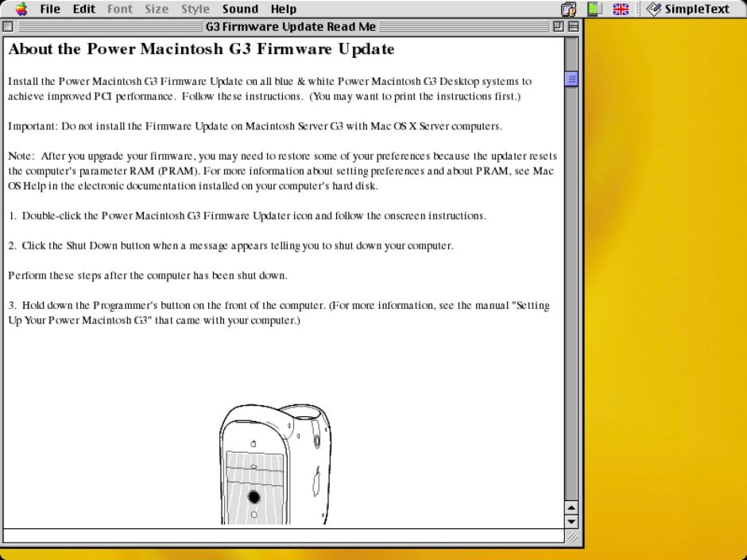The image size is (747, 560).
Task: Click the vertical scroll-down arrow
Action: pos(573,522)
